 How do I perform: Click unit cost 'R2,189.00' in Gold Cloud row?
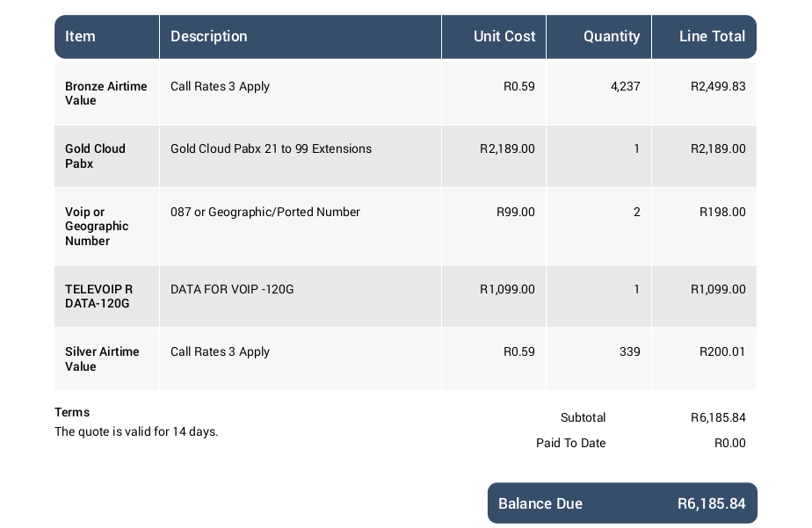pos(507,149)
